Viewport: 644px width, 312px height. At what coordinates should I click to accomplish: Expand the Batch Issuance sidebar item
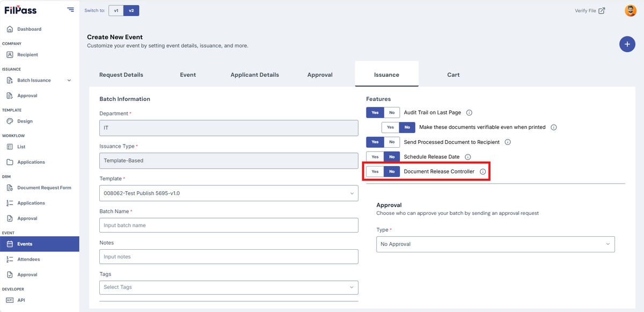click(x=69, y=81)
